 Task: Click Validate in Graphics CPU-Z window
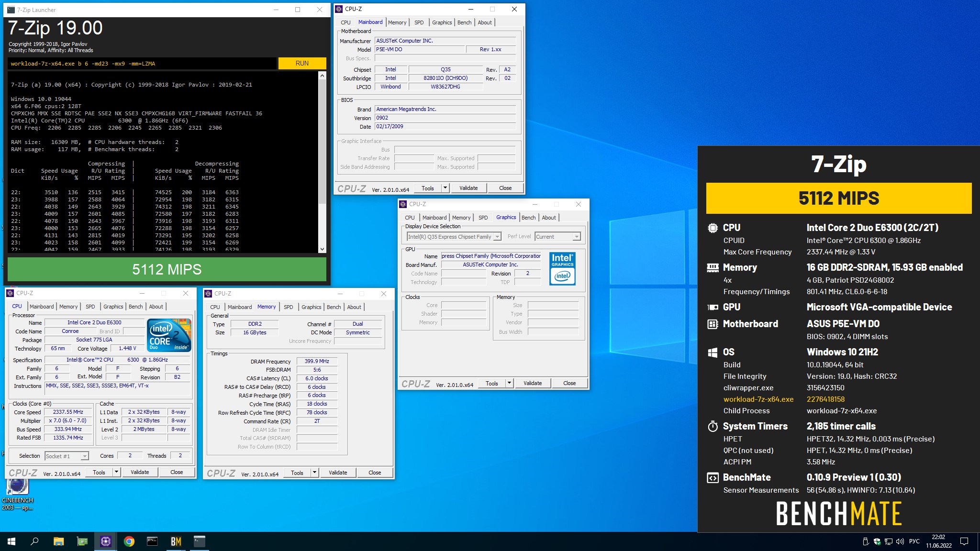tap(533, 383)
